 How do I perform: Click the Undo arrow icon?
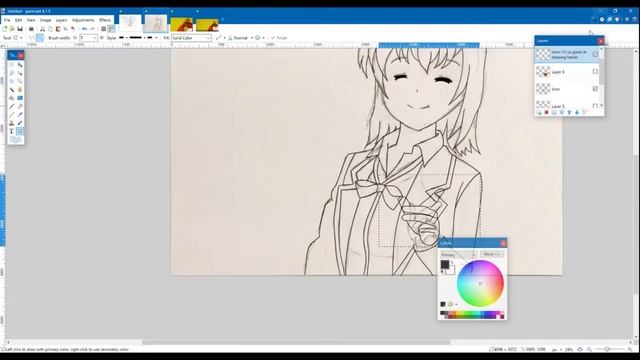[x=84, y=29]
